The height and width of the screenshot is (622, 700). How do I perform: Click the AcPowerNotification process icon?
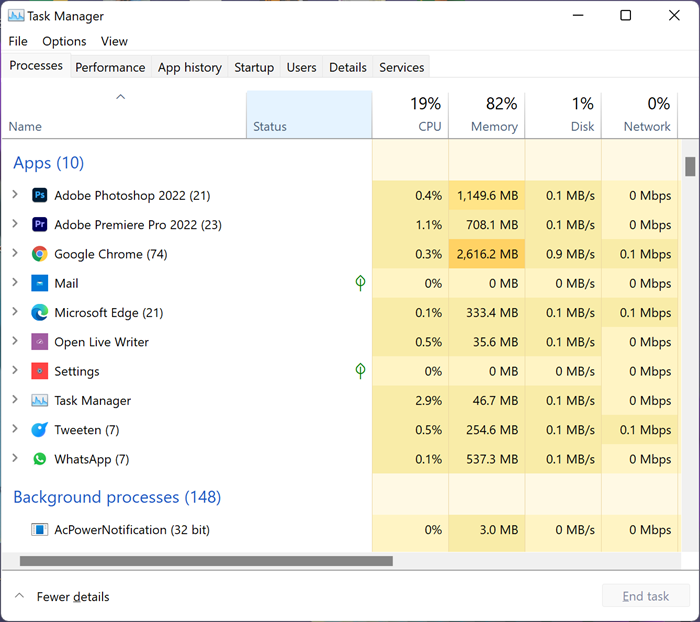tap(39, 530)
